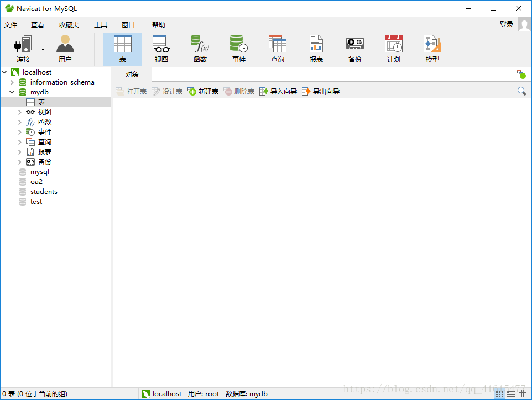The width and height of the screenshot is (532, 400).
Task: Click the user avatar icon beside 登录
Action: click(x=524, y=24)
